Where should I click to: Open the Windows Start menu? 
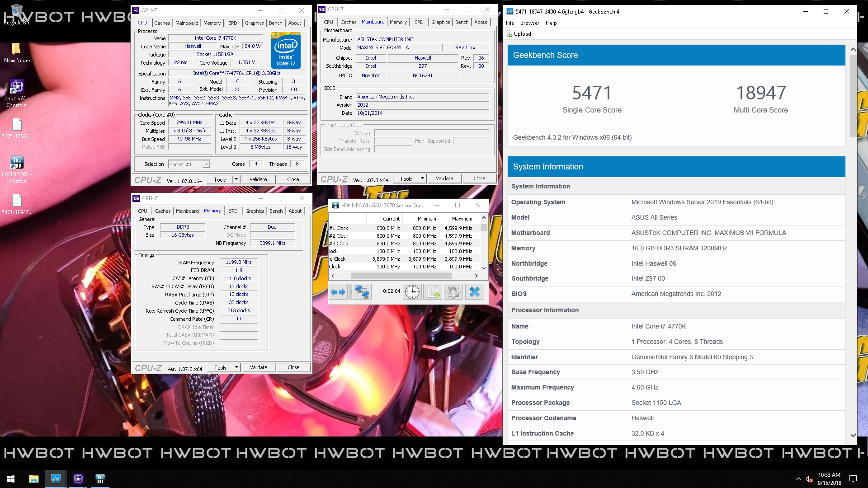(11, 479)
